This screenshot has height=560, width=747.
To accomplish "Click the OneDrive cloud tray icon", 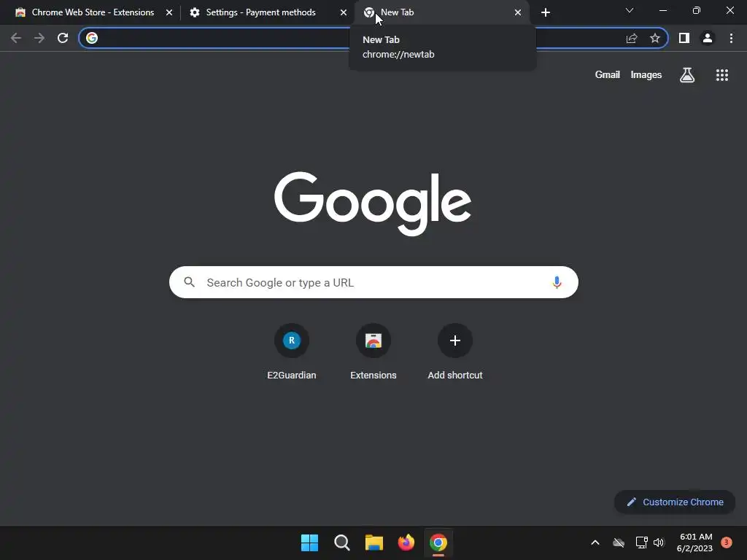I will point(619,542).
